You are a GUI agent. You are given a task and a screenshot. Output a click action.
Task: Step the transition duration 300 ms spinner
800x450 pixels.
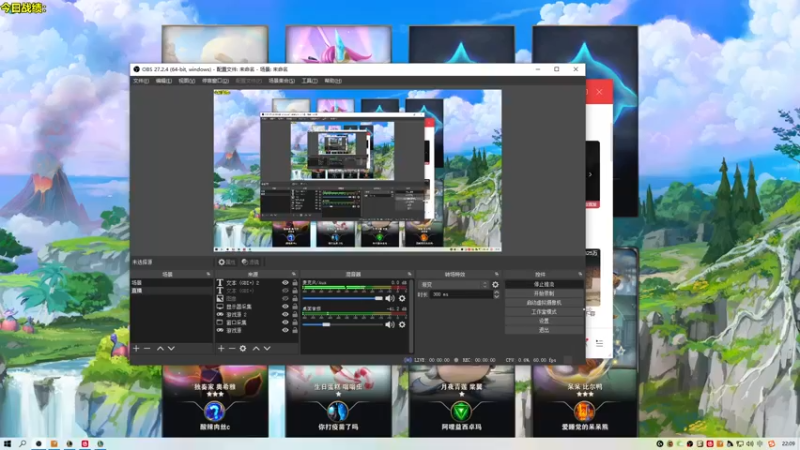[496, 294]
